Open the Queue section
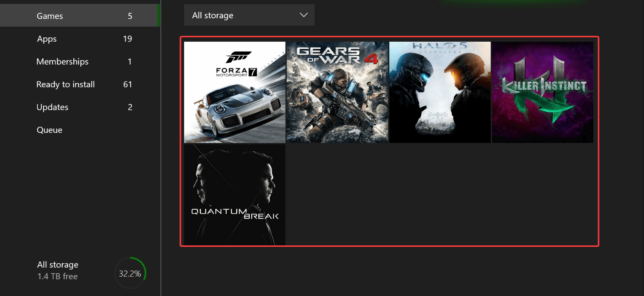 point(80,130)
